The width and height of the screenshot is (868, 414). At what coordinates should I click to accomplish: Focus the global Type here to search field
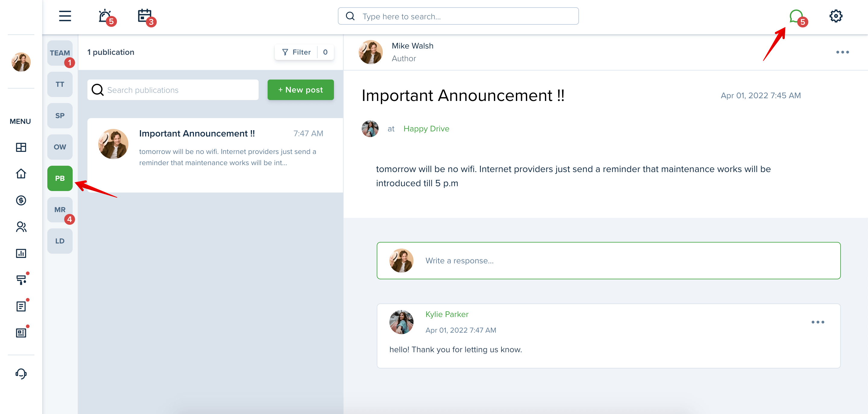pyautogui.click(x=458, y=16)
